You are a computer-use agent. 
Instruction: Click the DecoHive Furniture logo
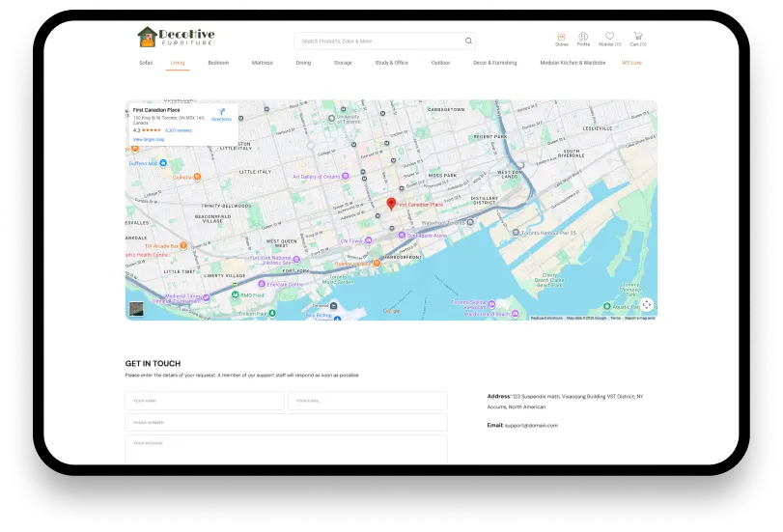pyautogui.click(x=176, y=37)
